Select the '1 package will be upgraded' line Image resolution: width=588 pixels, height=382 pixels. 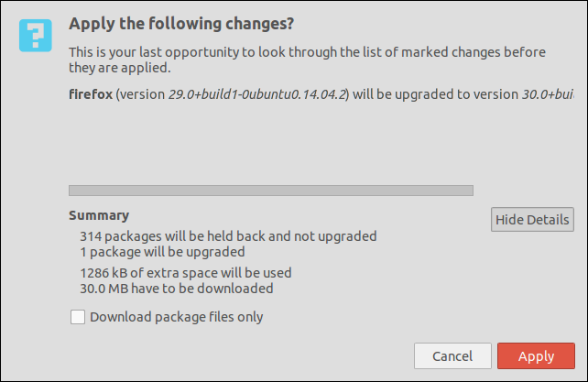pos(162,252)
